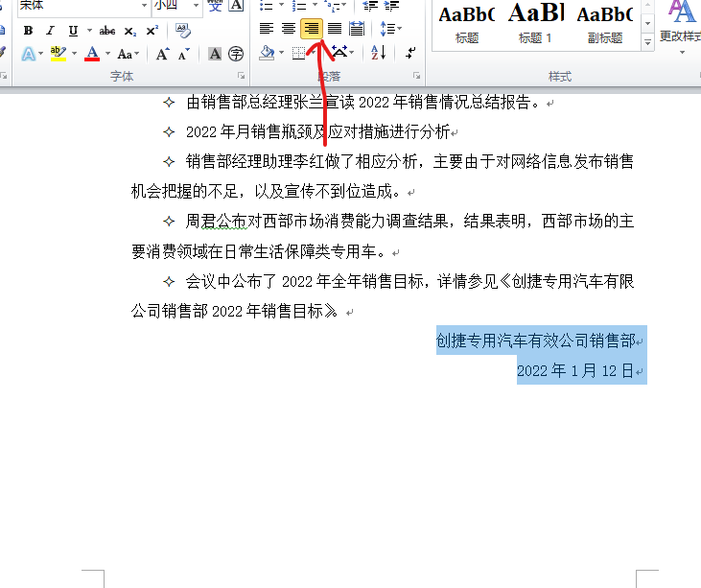Expand numbering library arrow

(x=315, y=5)
